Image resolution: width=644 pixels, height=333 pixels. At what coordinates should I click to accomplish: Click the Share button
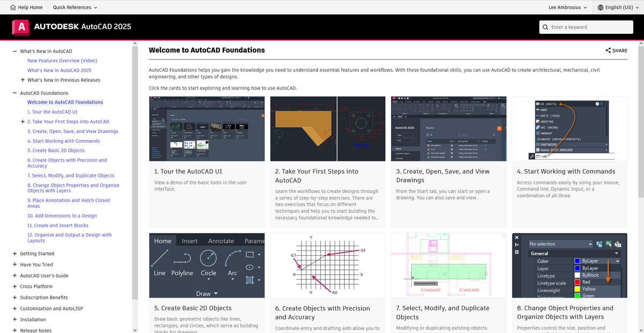click(616, 50)
